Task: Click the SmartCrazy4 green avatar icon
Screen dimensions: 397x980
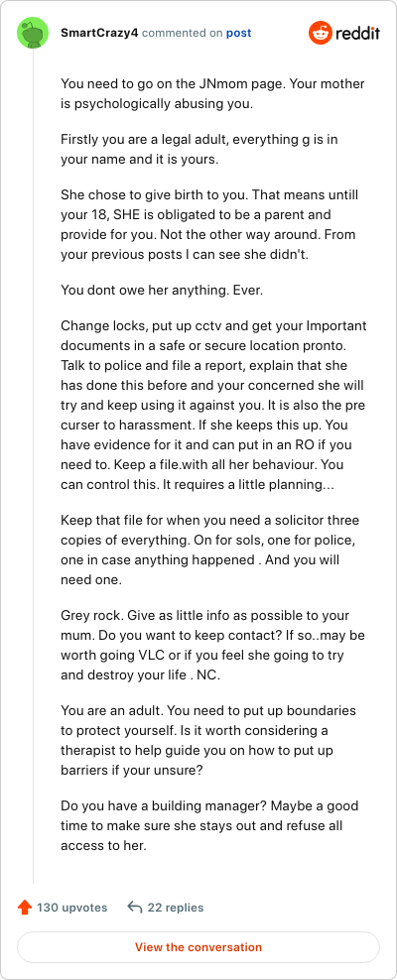Action: [x=33, y=33]
